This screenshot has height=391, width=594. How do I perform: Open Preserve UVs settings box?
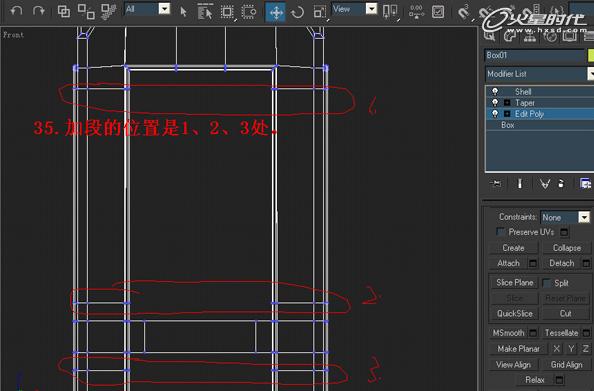pyautogui.click(x=564, y=232)
